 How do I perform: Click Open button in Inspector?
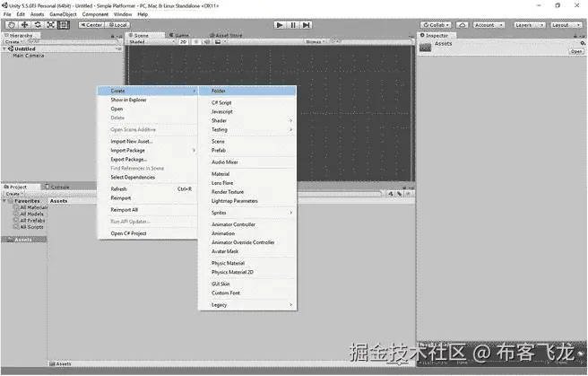pos(576,51)
